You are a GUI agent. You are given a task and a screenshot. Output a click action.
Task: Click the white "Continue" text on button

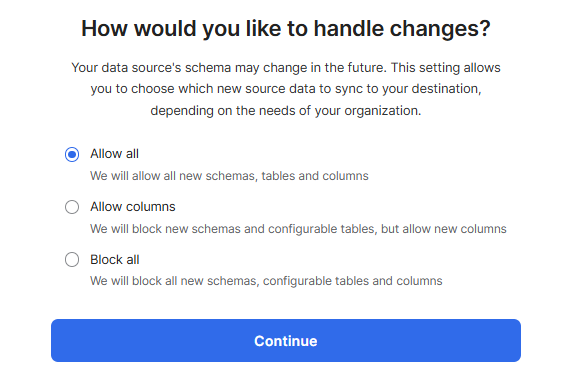pyautogui.click(x=286, y=341)
